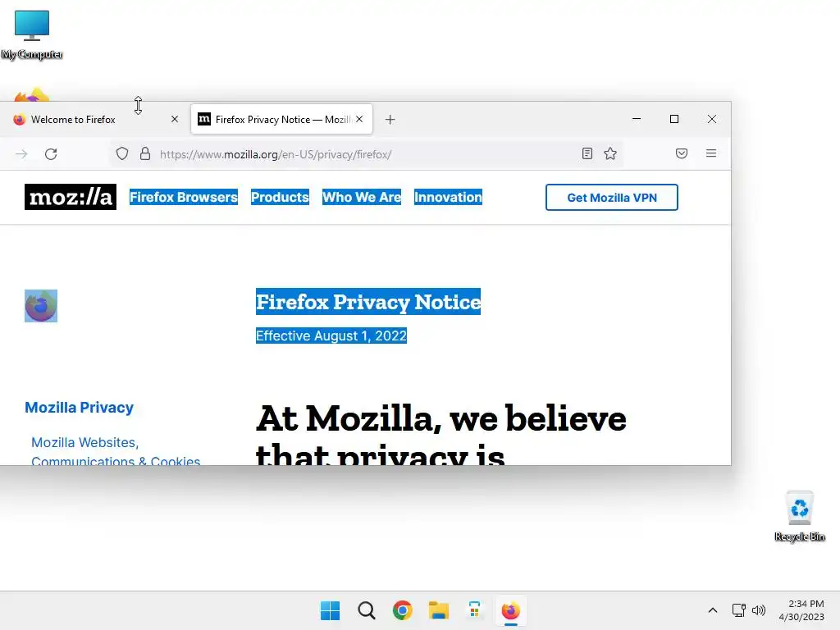
Task: Maximize the Firefox window
Action: tap(674, 119)
